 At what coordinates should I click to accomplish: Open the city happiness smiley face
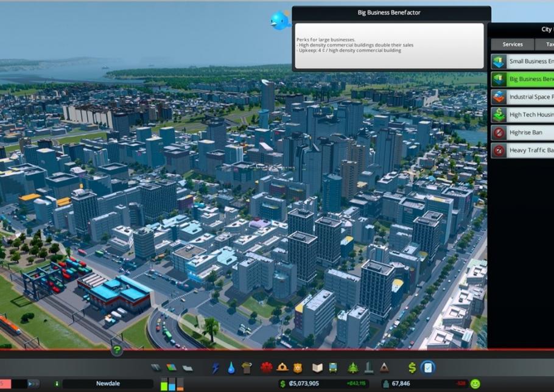(475, 383)
